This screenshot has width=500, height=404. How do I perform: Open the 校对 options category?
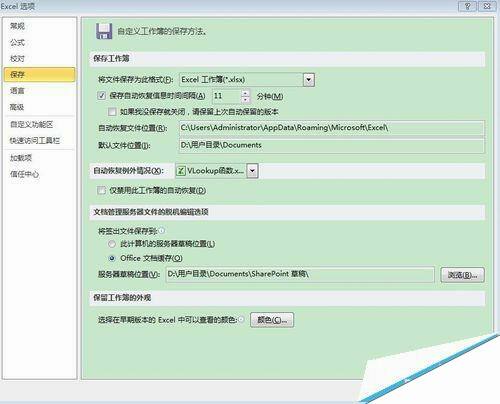click(17, 59)
